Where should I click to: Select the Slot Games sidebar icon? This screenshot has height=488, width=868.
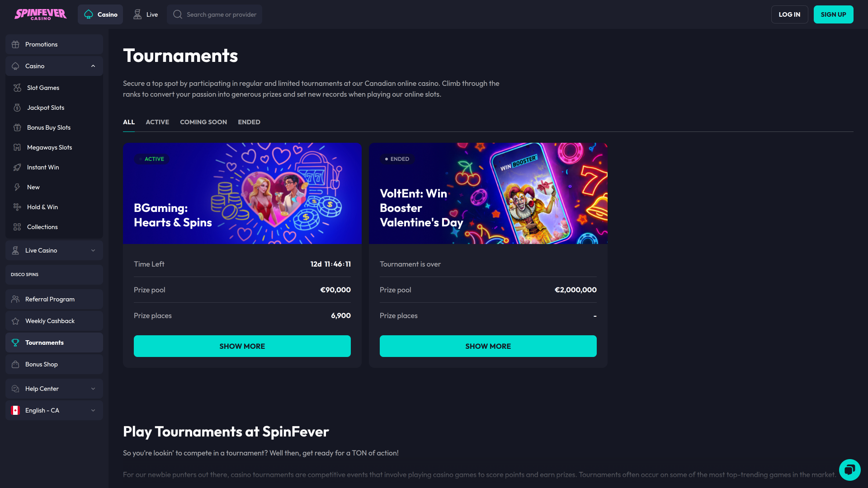click(17, 88)
